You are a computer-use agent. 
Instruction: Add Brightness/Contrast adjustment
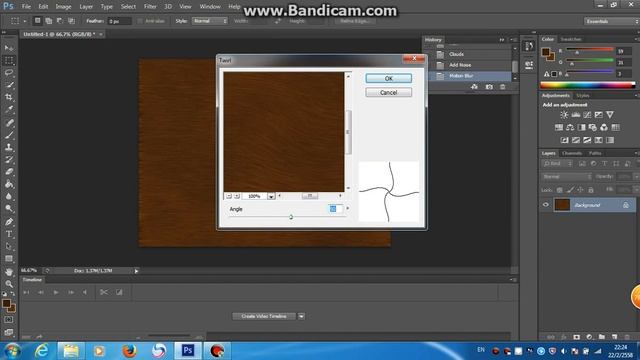click(x=564, y=115)
